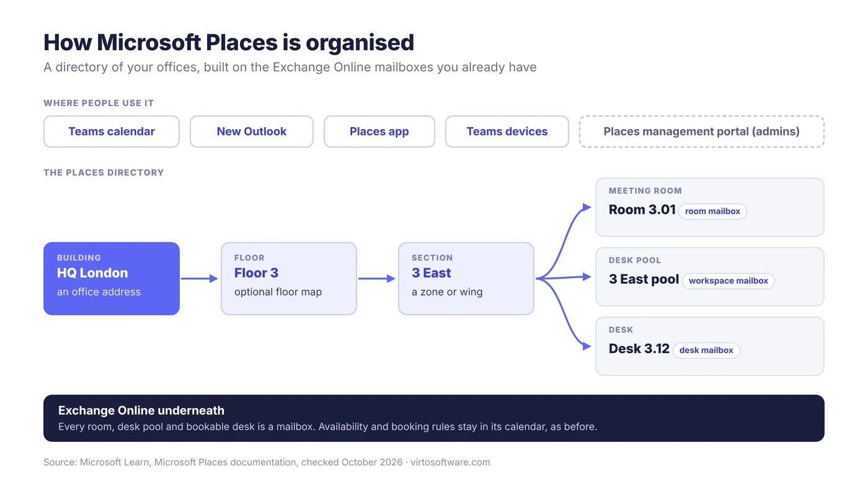Viewport: 868px width, 489px height.
Task: Click the 'Every room, desk pool' sentence
Action: point(327,427)
